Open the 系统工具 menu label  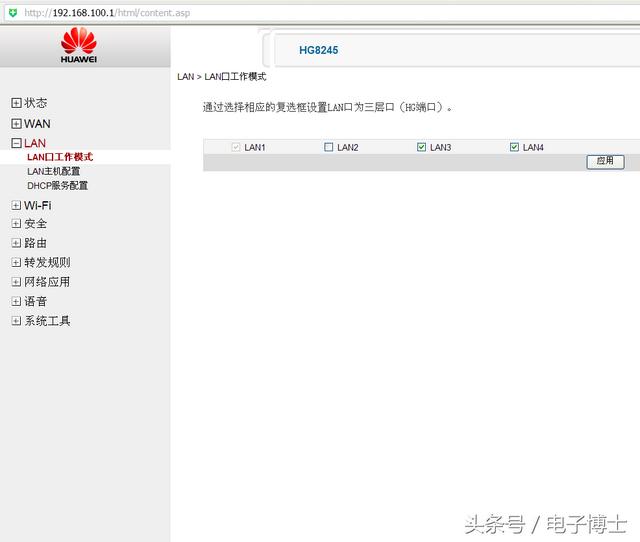[x=47, y=321]
